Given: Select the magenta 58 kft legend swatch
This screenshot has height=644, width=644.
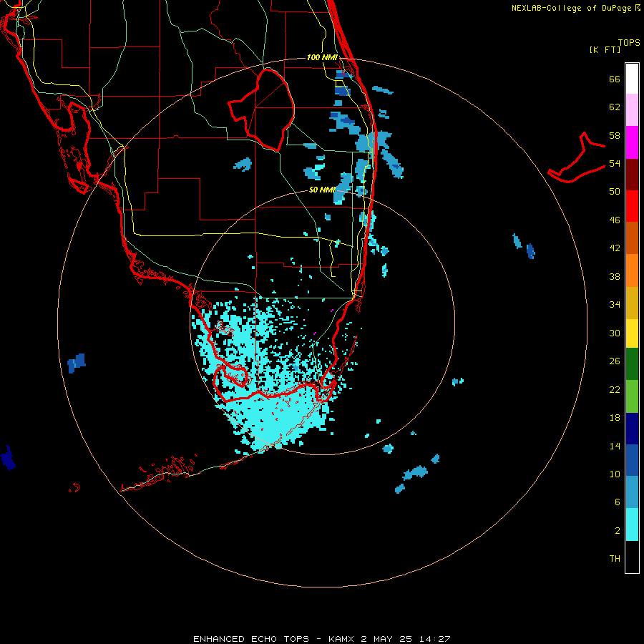Looking at the screenshot, I should [632, 142].
